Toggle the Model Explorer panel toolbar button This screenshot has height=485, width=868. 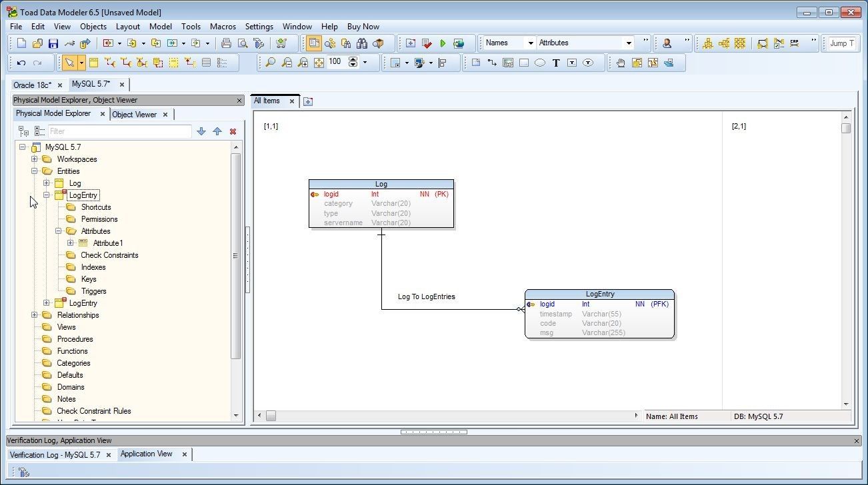pos(314,43)
